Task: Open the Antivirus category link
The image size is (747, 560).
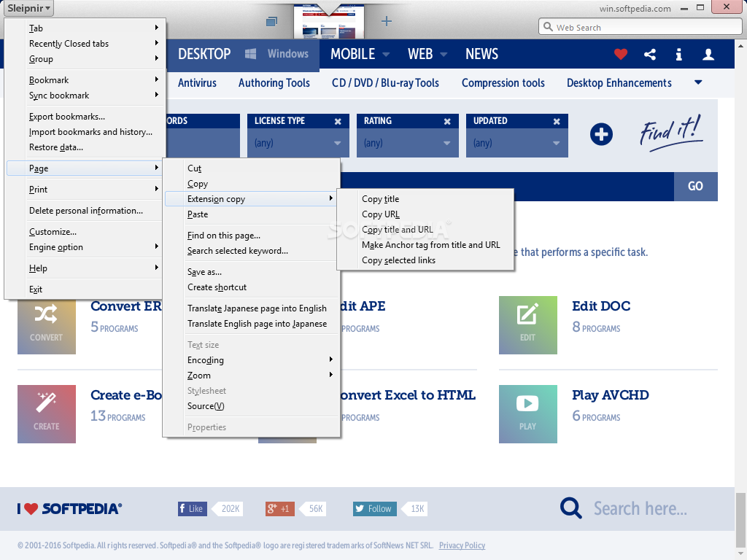Action: tap(197, 83)
